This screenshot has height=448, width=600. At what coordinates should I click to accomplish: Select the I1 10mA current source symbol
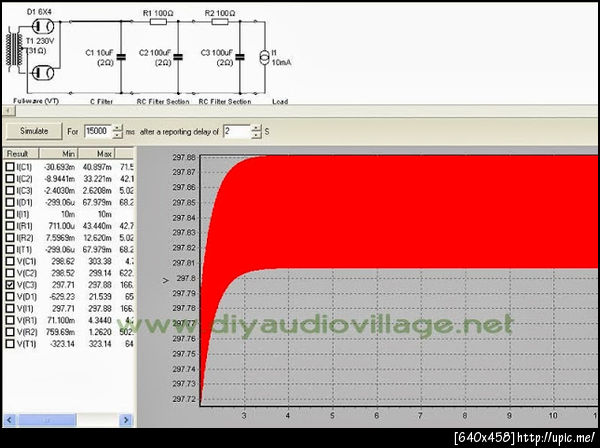pyautogui.click(x=264, y=57)
